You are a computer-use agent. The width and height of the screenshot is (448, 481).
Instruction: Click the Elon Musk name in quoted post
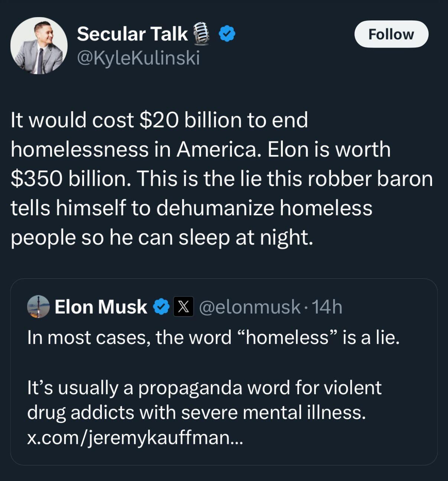tap(101, 307)
